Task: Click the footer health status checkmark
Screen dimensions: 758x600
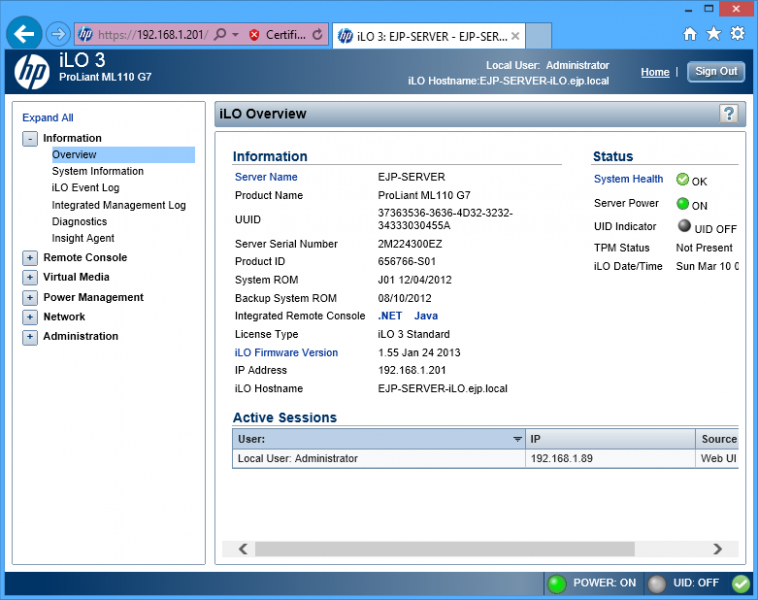Action: (x=741, y=583)
